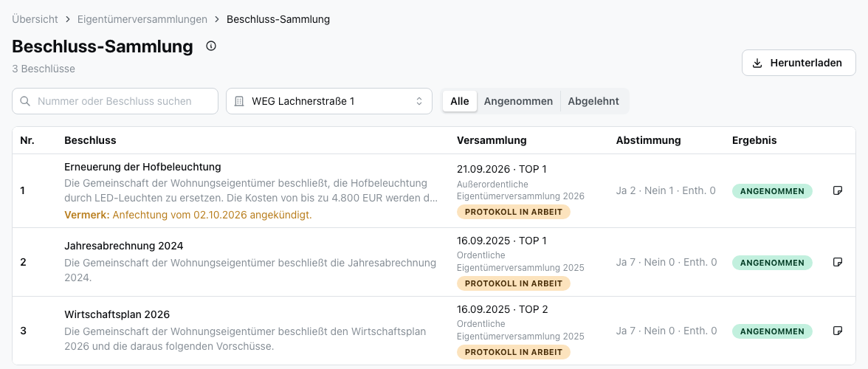This screenshot has height=369, width=868.
Task: Open note icon for Erneuerung der Hofbeleuchtung row
Action: [x=838, y=190]
